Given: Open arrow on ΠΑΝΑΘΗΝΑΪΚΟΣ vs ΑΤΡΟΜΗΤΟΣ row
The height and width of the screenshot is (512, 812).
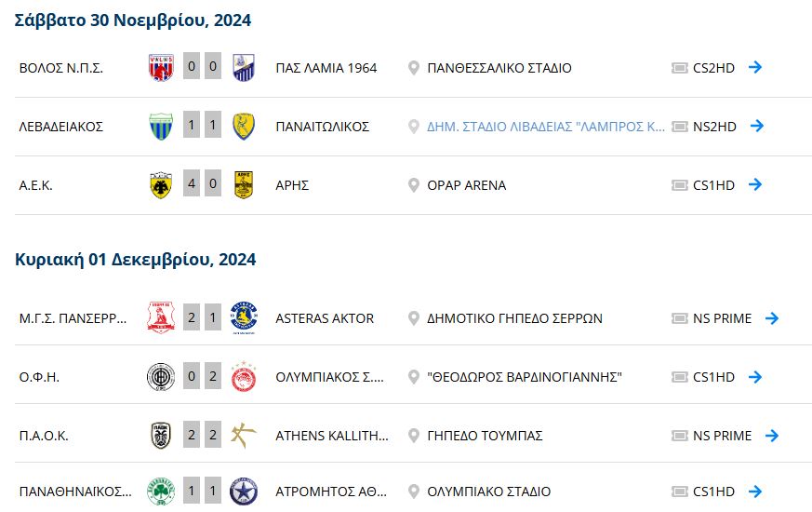Looking at the screenshot, I should (755, 491).
